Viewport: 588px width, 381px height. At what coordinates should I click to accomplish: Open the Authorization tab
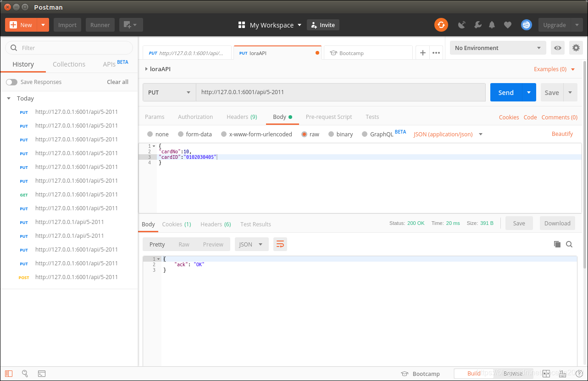pyautogui.click(x=195, y=117)
